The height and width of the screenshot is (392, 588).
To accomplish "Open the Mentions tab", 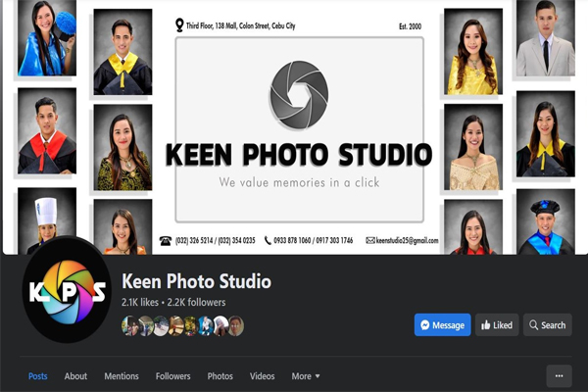I will coord(122,376).
